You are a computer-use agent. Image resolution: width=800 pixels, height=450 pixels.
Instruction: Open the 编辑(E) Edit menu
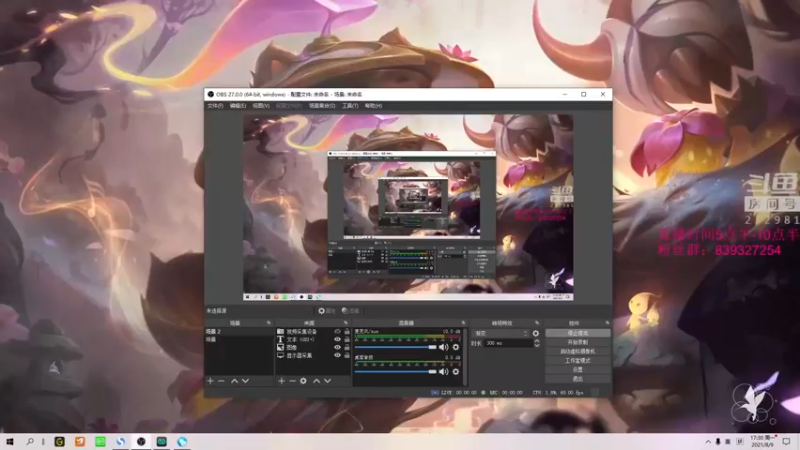[238, 106]
